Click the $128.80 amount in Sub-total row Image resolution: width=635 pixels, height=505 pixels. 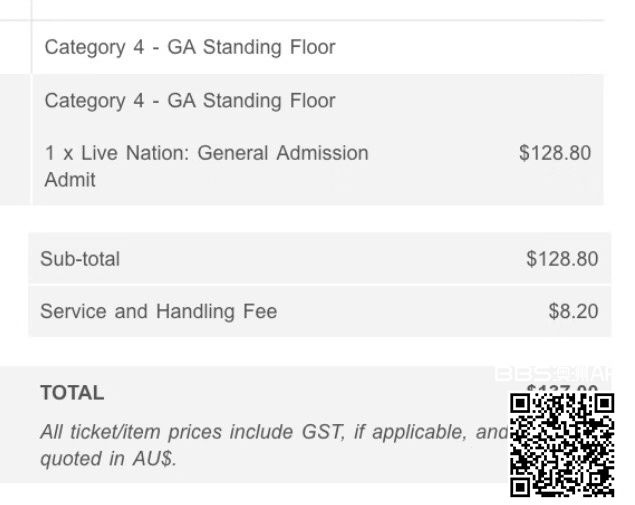click(561, 259)
